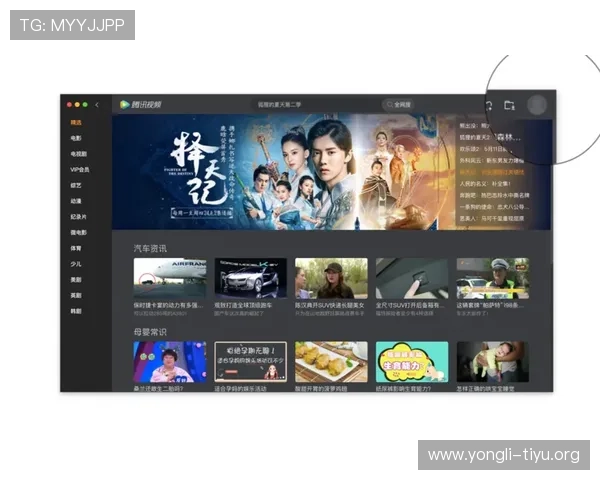Image resolution: width=600 pixels, height=480 pixels.
Task: Open the 韩剧 category in the sidebar
Action: coord(76,311)
